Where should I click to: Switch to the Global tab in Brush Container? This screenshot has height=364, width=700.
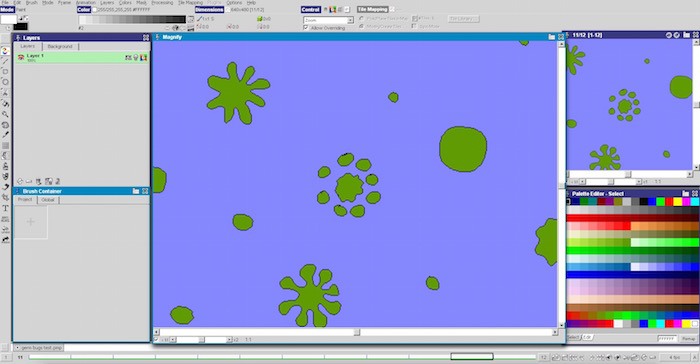(x=48, y=200)
